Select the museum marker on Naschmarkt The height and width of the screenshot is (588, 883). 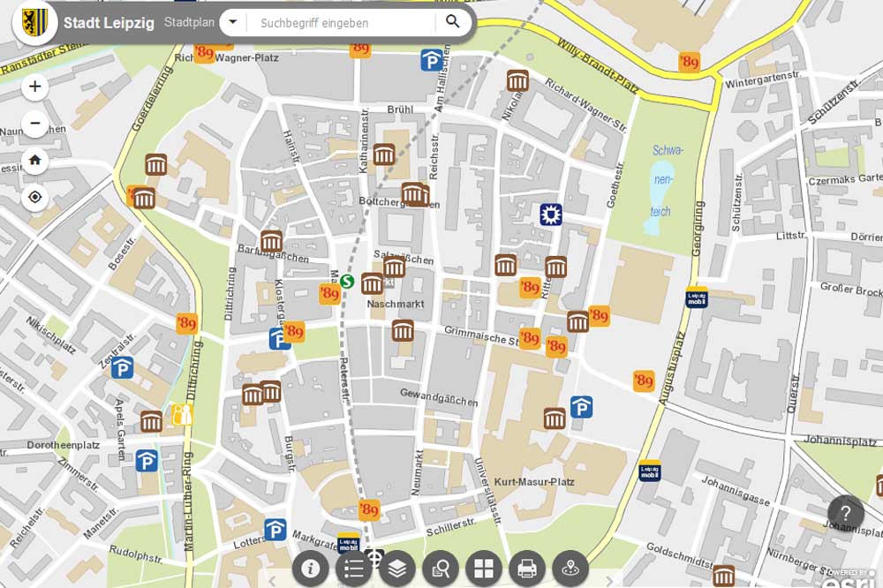[372, 283]
